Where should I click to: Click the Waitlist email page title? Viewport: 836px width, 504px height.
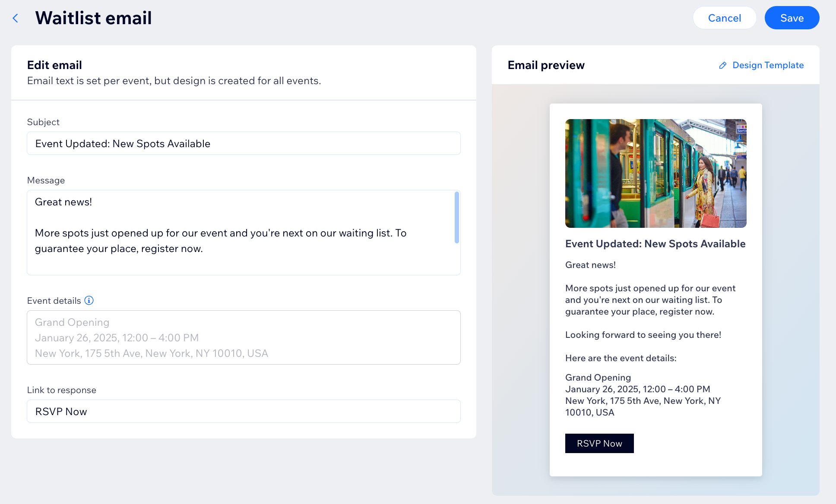pyautogui.click(x=93, y=18)
